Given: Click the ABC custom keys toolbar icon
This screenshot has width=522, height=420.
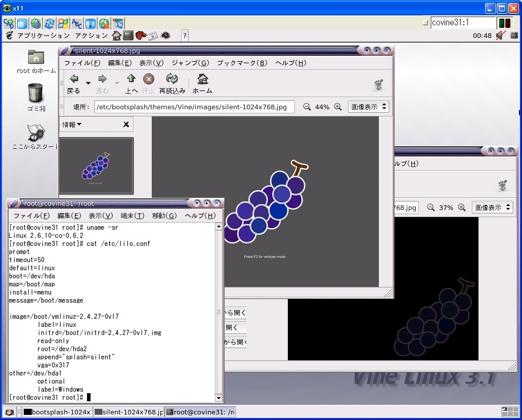Looking at the screenshot, I should (x=77, y=23).
